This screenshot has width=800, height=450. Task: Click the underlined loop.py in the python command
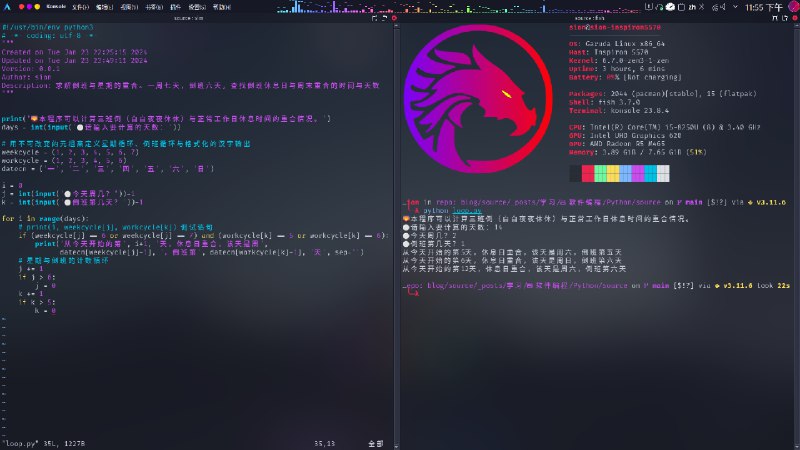[467, 211]
